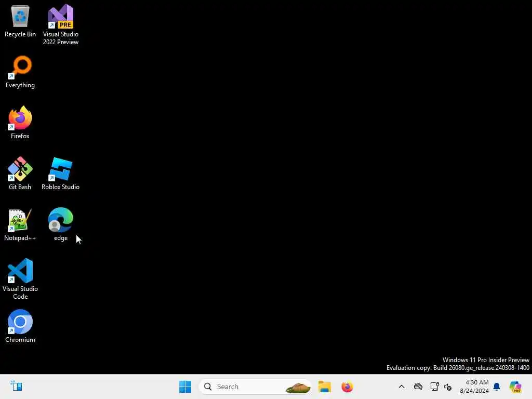
Task: Select the Roblox Studio shortcut
Action: [60, 174]
